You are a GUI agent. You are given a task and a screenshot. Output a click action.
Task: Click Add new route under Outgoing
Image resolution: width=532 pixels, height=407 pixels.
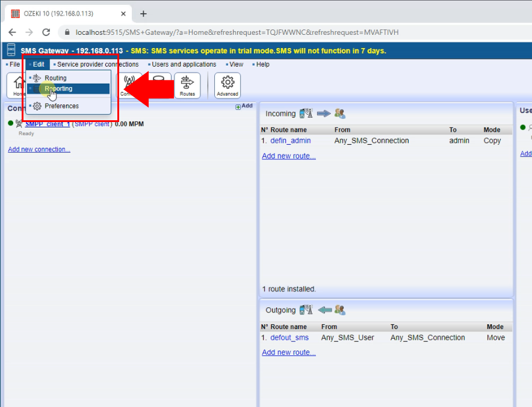[289, 352]
